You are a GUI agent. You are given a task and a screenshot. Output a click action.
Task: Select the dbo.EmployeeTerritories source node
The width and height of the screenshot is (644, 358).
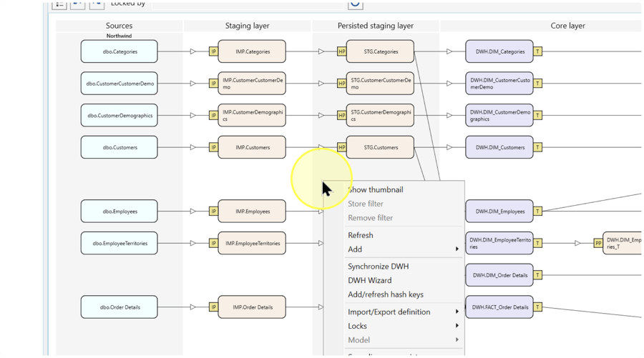coord(119,244)
